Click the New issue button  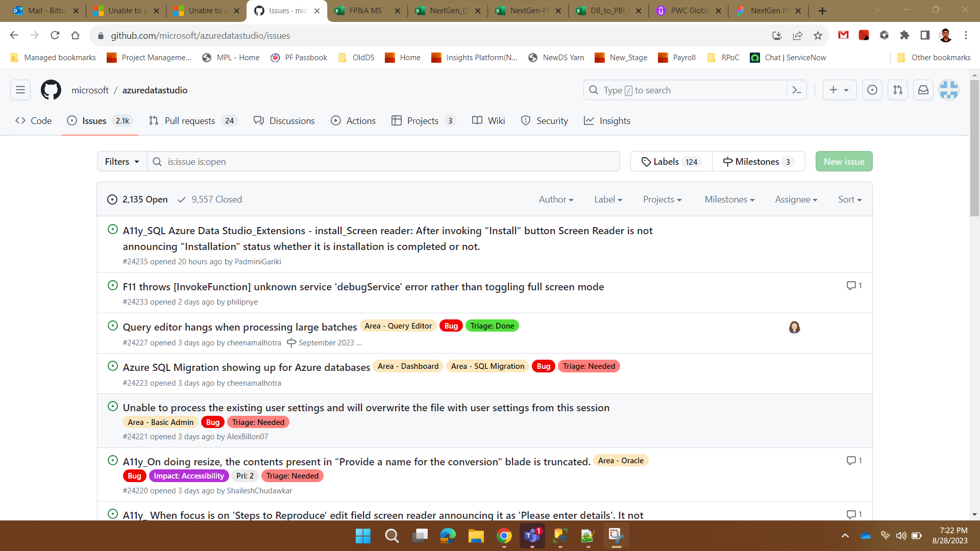coord(844,161)
